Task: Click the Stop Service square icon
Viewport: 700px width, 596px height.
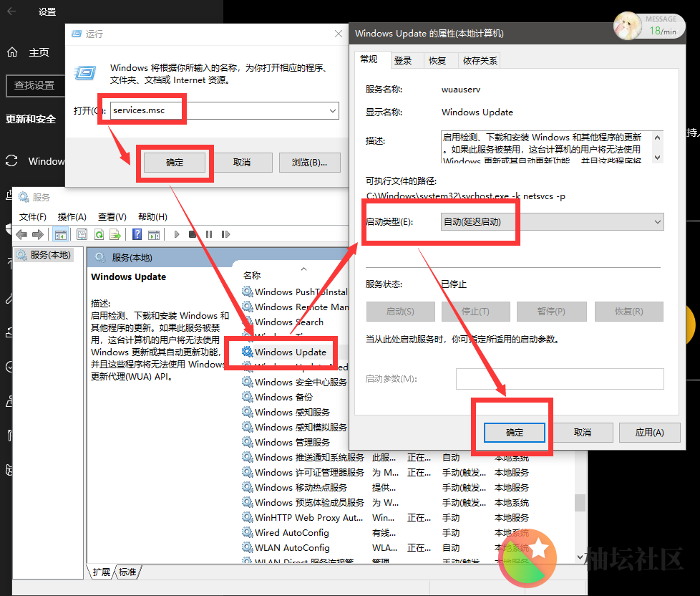Action: [193, 234]
